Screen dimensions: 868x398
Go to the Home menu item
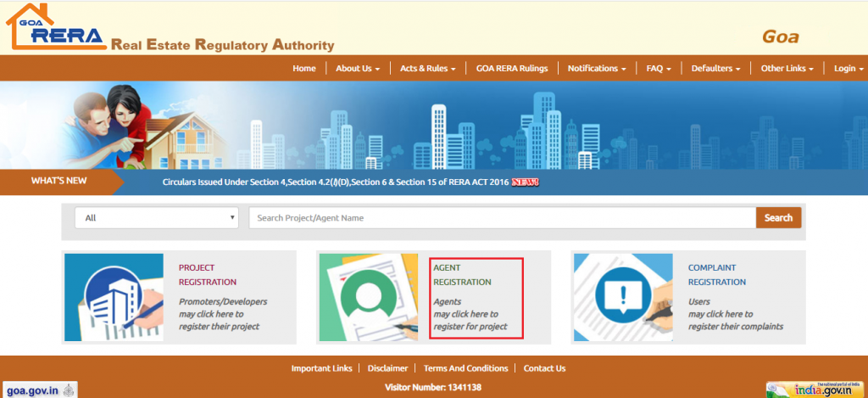point(304,68)
